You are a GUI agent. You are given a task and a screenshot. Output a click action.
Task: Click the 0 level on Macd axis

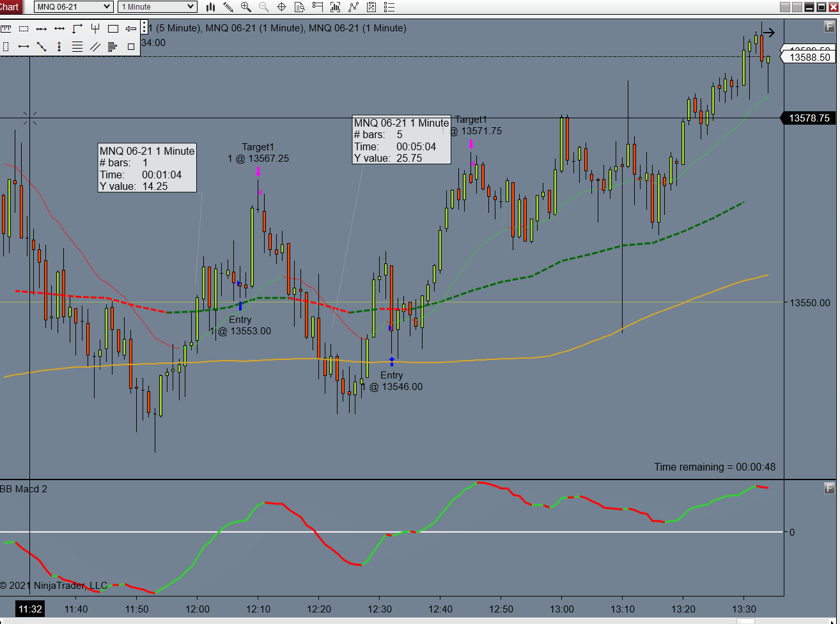(x=792, y=532)
